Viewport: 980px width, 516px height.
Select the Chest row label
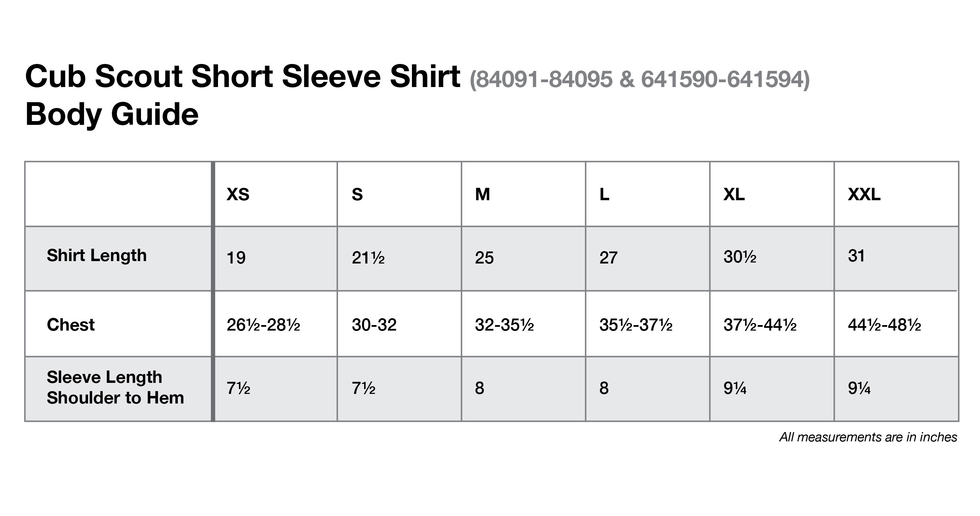71,325
